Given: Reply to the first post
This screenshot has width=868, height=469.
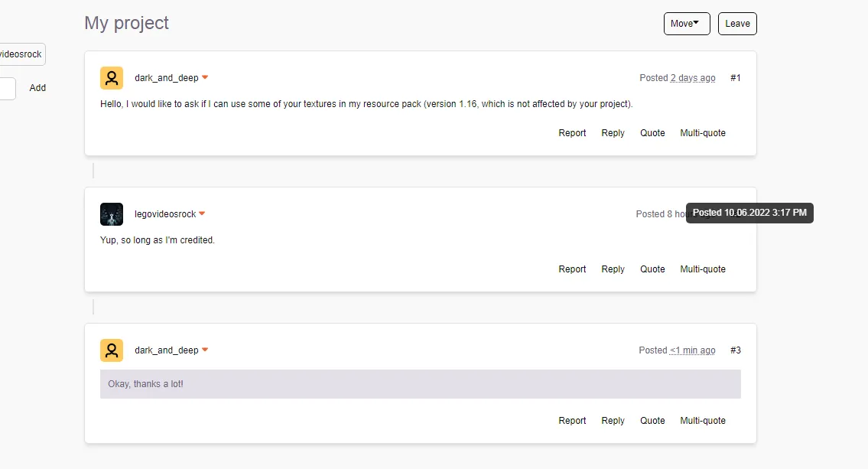Looking at the screenshot, I should [x=613, y=133].
